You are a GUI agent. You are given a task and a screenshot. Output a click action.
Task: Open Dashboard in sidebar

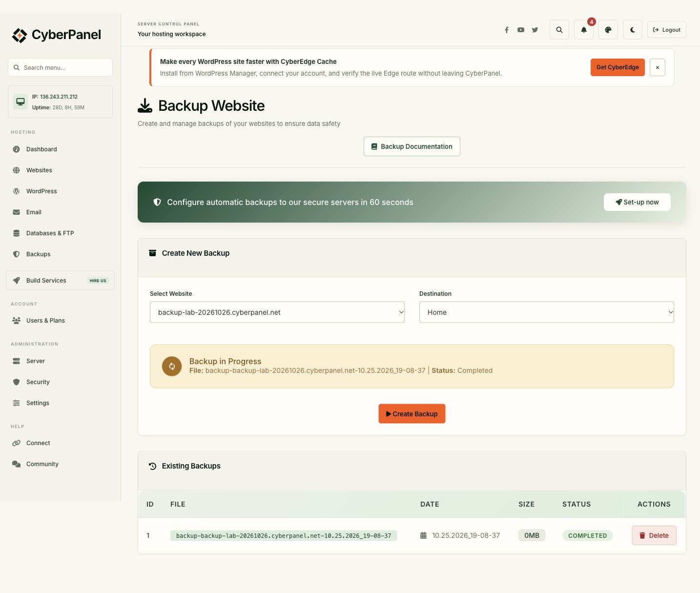[x=61, y=149]
